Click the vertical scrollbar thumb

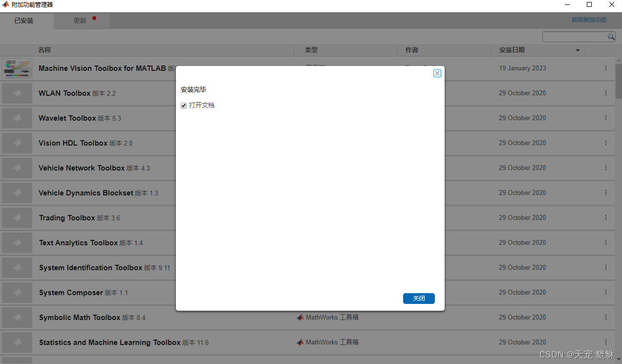pos(618,81)
